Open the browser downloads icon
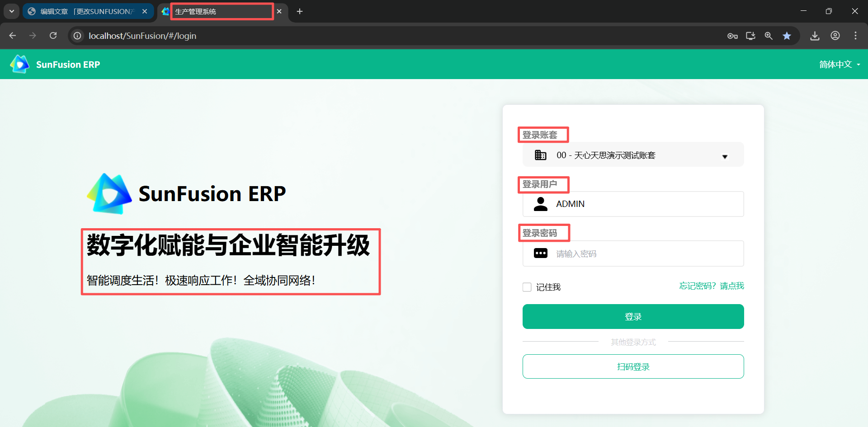Viewport: 868px width, 427px height. click(815, 36)
